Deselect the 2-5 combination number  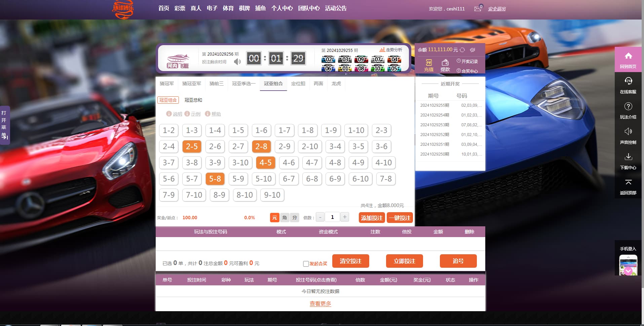pos(192,146)
